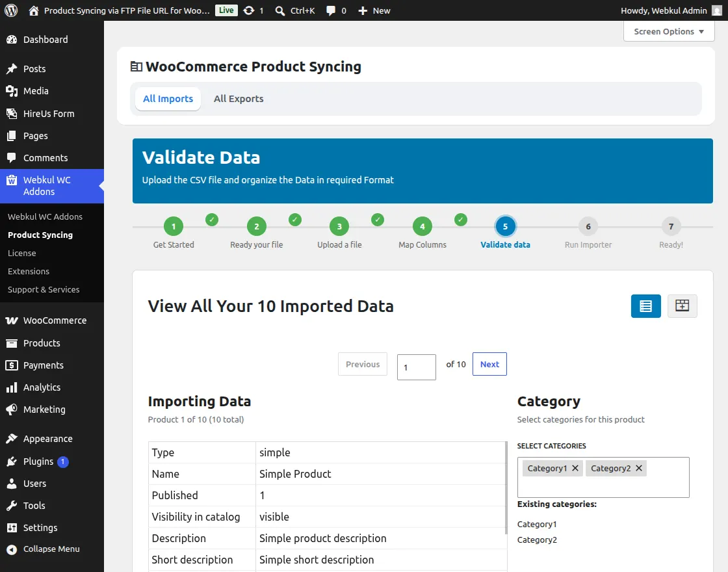Click the Webkul WC Addons basket icon
The image size is (728, 572).
[x=12, y=180]
